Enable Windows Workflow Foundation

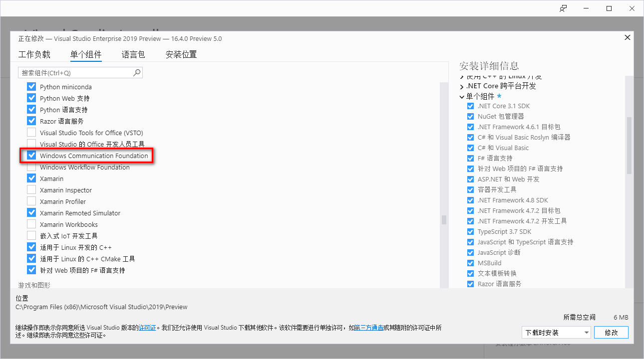(x=31, y=167)
